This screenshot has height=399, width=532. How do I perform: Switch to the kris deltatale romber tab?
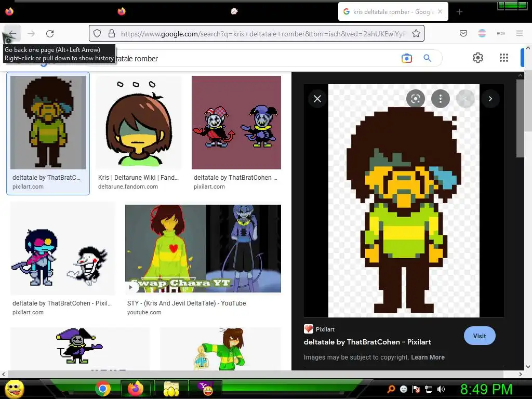point(393,11)
